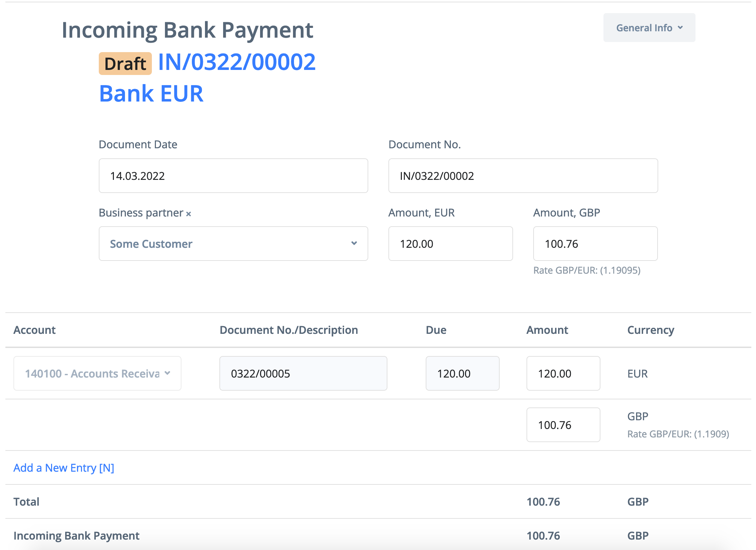Click the Currency column header

(x=650, y=330)
